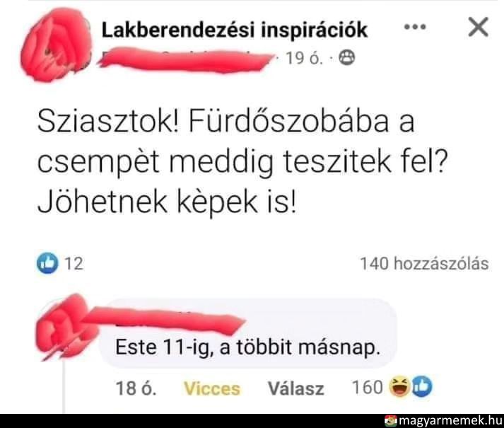Open the redacted commenter name
The image size is (504, 428).
coord(163,319)
